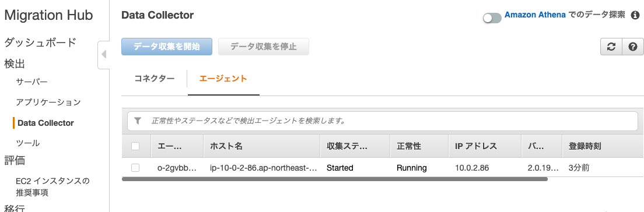644x212 pixels.
Task: Collapse the sidebar with the arrow handle
Action: (103, 54)
